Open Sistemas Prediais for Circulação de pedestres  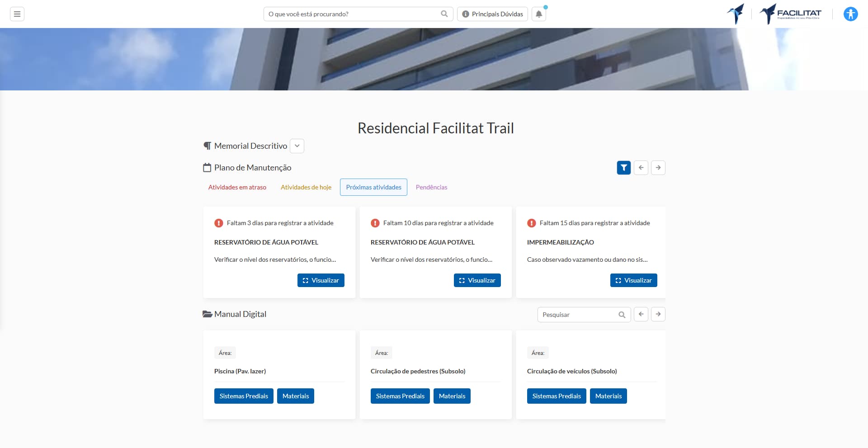(400, 396)
